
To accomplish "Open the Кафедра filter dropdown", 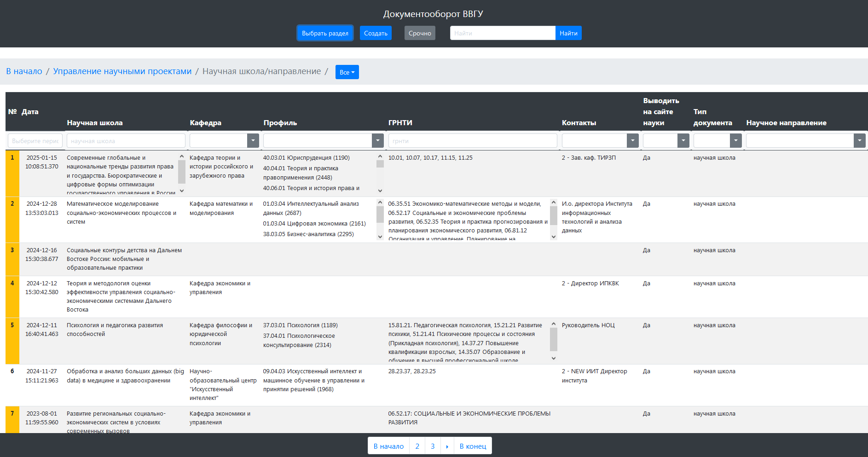I will (x=253, y=141).
